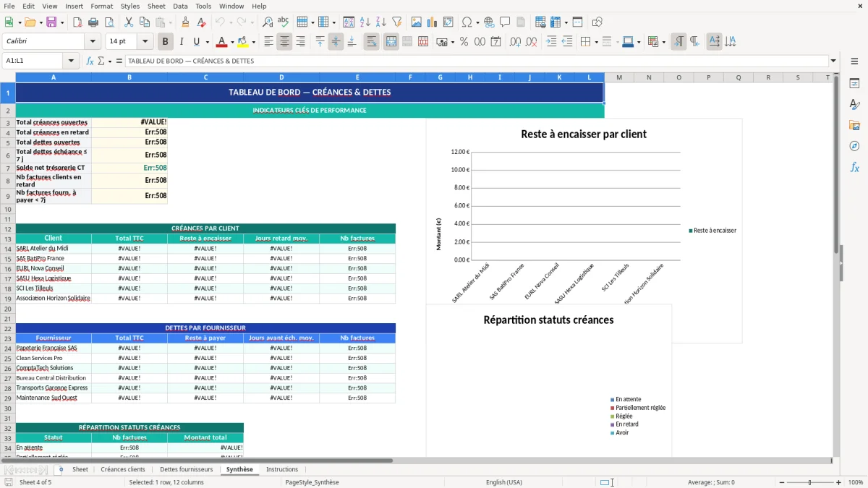Screen dimensions: 868x488
Task: Toggle Center Horizontally alignment
Action: click(x=284, y=42)
